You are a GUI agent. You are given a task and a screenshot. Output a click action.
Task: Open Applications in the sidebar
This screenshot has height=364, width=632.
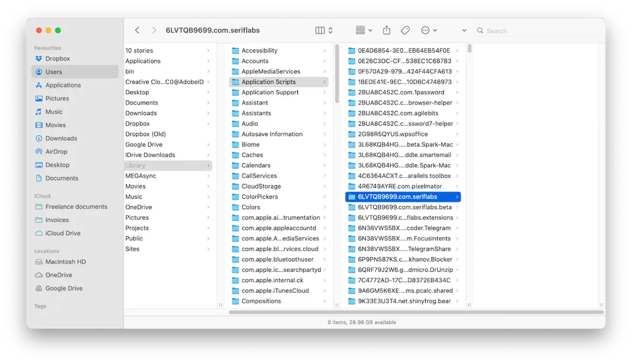[x=75, y=85]
